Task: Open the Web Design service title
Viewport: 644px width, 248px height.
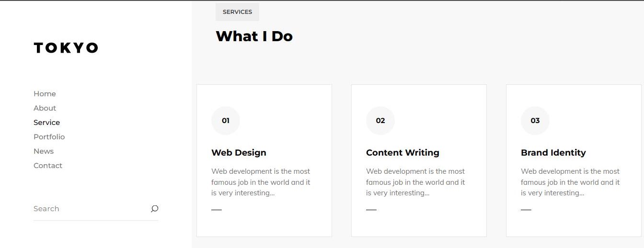Action: pyautogui.click(x=239, y=153)
